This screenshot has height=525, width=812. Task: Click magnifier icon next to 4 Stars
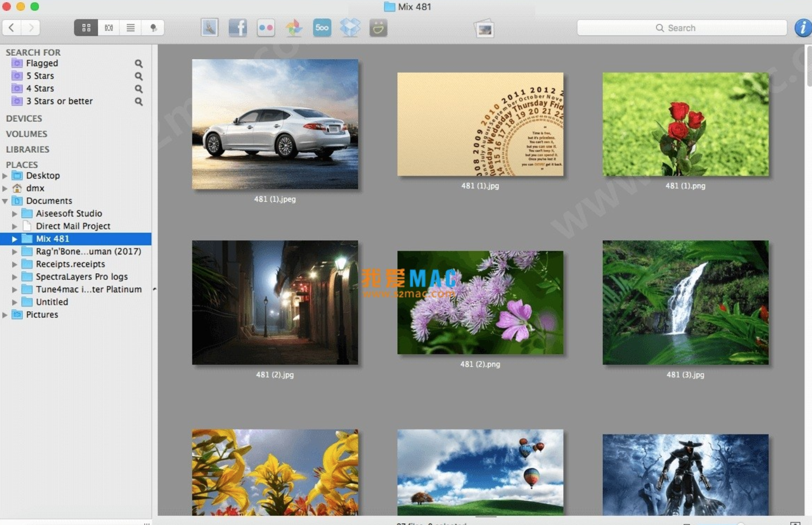[139, 88]
